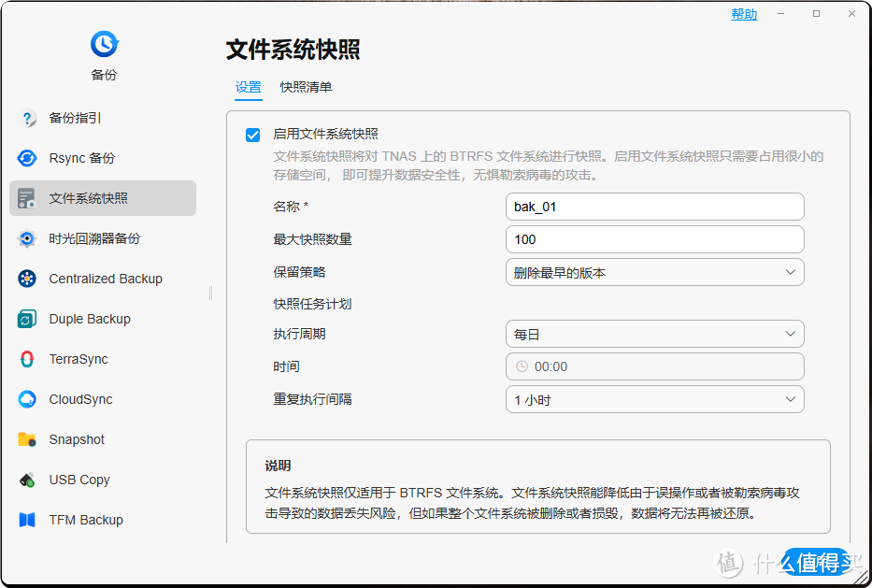Click the 最大快照数量 input field
Image resolution: width=872 pixels, height=588 pixels.
pyautogui.click(x=654, y=240)
